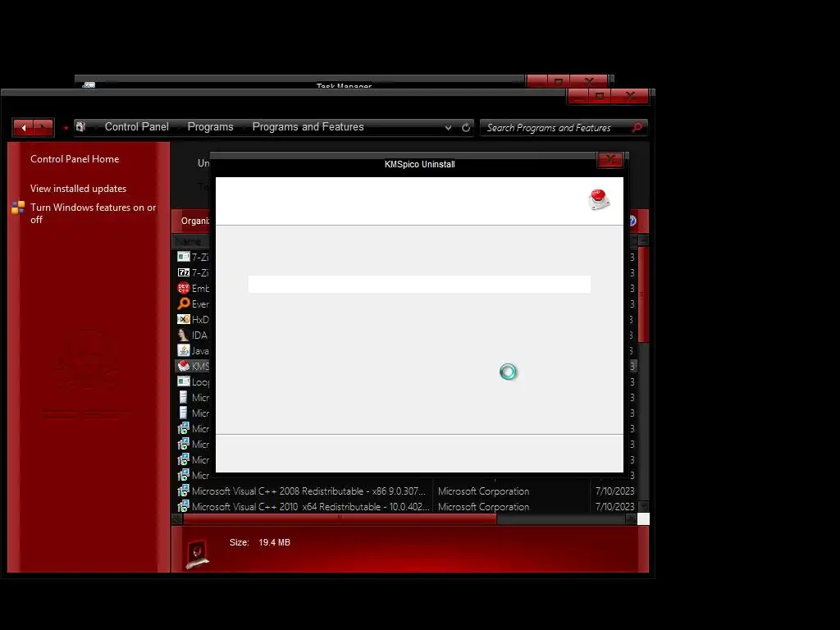Click the Back navigation arrow
This screenshot has height=630, width=840.
24,127
